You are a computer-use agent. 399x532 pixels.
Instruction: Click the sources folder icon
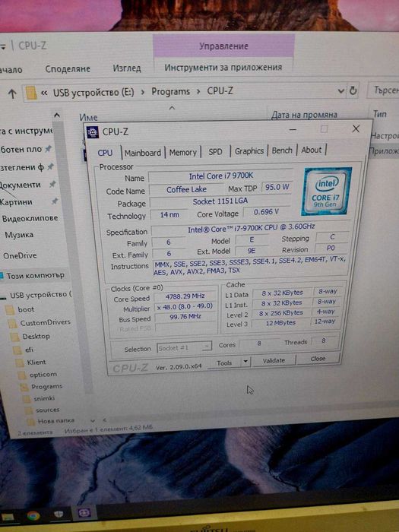coord(29,410)
